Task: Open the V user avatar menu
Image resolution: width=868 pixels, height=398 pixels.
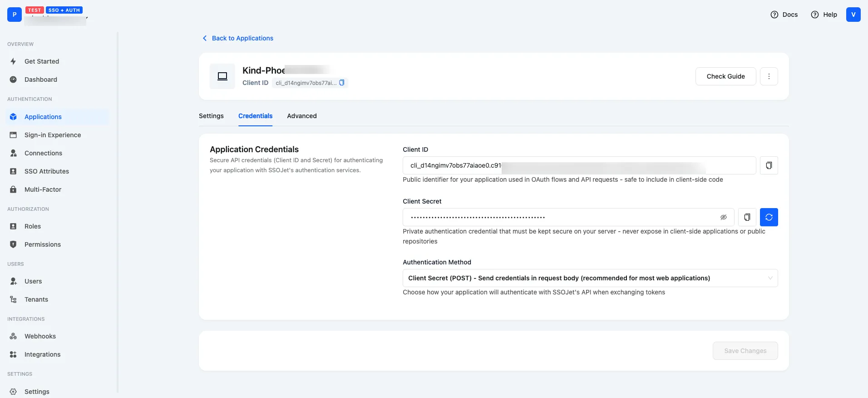Action: 853,15
